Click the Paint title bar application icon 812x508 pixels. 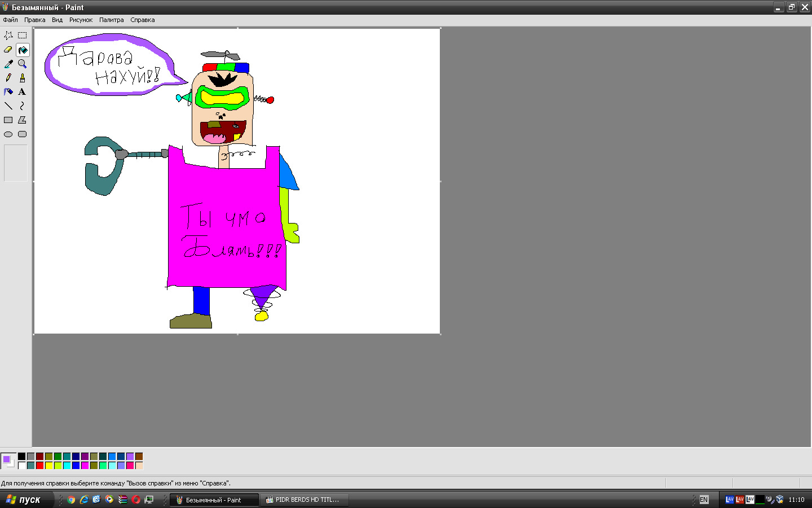pyautogui.click(x=5, y=7)
